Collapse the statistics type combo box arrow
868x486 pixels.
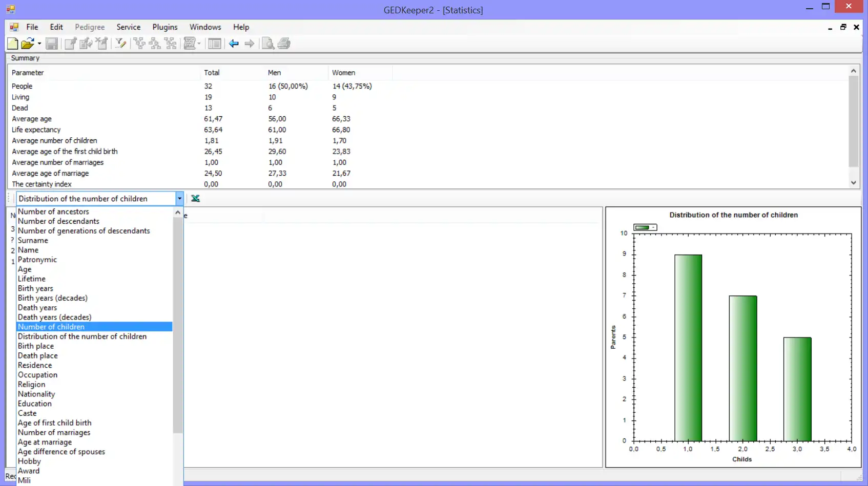tap(179, 199)
